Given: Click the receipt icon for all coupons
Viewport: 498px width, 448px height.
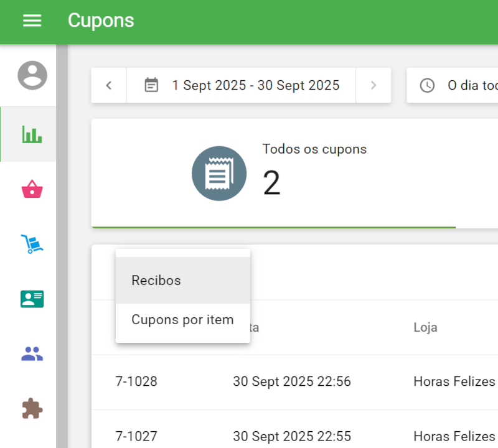Looking at the screenshot, I should pos(219,174).
